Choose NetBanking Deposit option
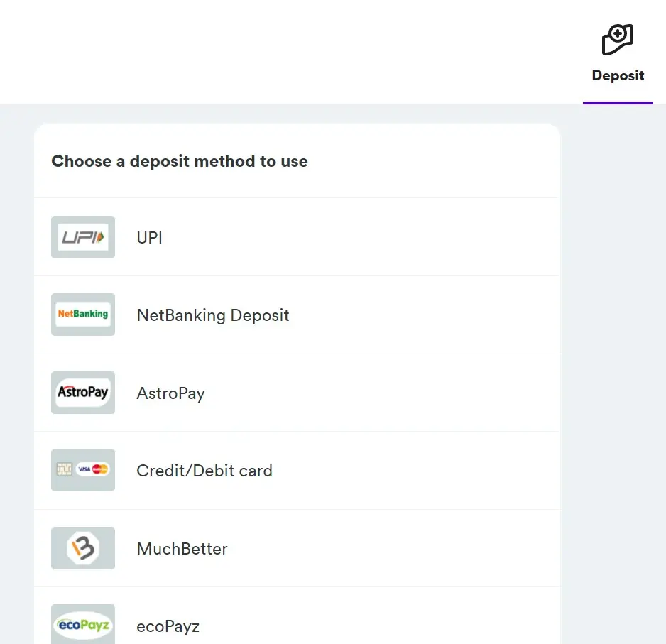 point(213,315)
